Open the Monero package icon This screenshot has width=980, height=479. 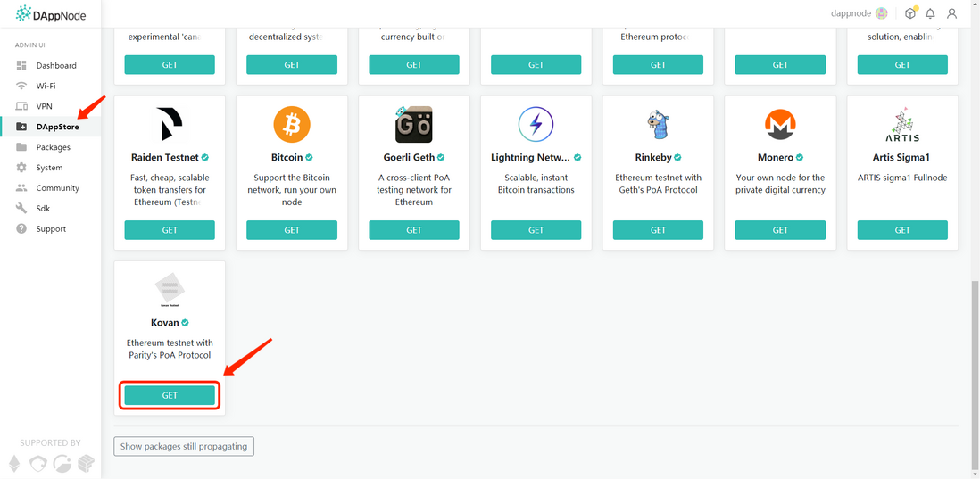pyautogui.click(x=780, y=124)
